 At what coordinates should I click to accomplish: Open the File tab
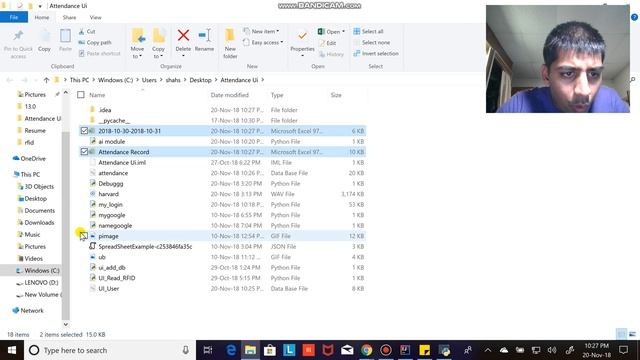[x=14, y=17]
